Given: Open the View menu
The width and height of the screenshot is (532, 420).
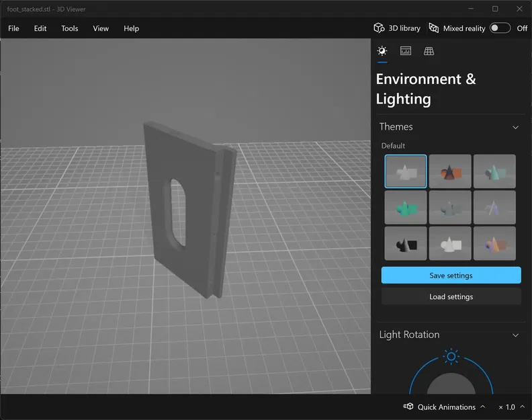Looking at the screenshot, I should [x=101, y=28].
